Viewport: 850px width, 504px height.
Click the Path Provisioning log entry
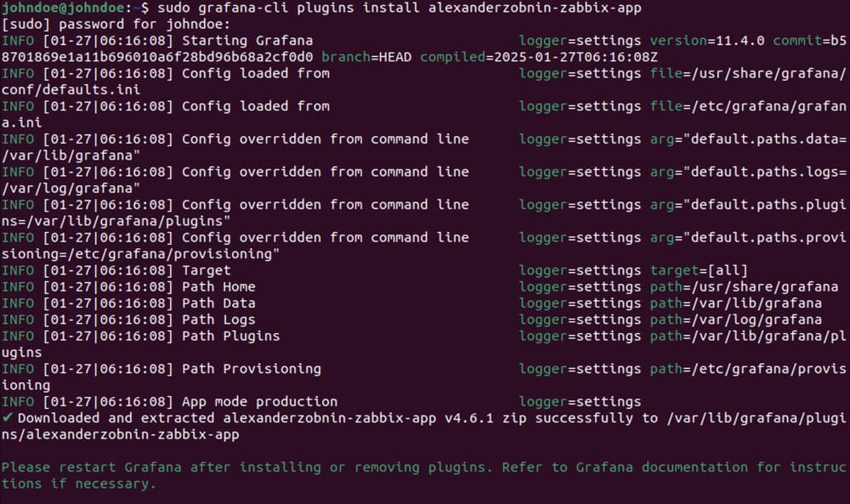[x=252, y=369]
